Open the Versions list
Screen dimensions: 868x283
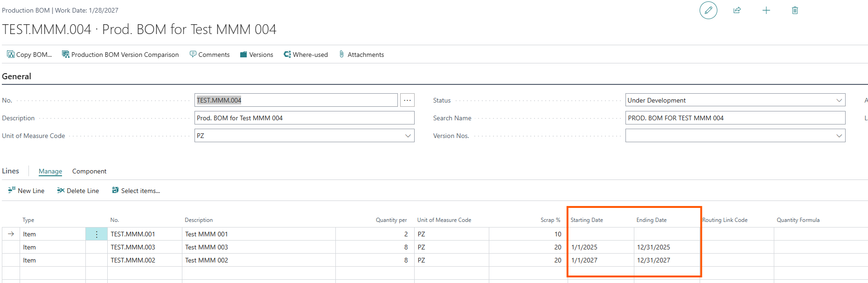coord(257,55)
